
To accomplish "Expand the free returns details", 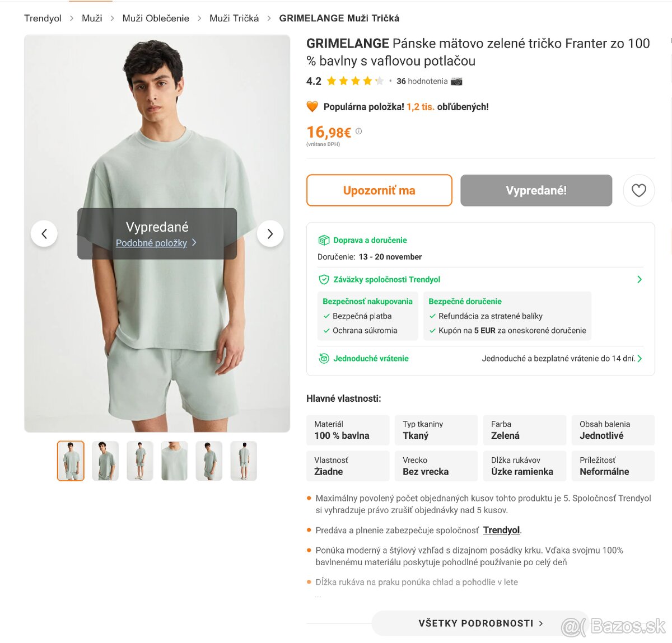I will [x=640, y=359].
